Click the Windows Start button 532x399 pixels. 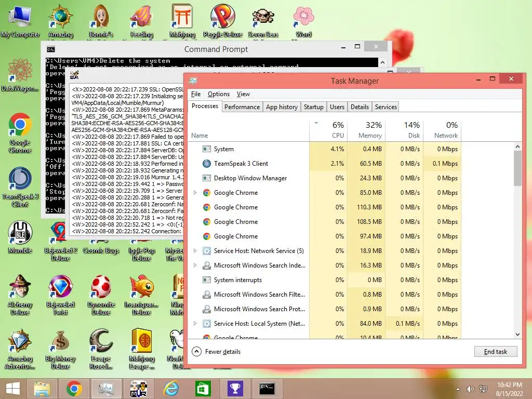pyautogui.click(x=13, y=389)
